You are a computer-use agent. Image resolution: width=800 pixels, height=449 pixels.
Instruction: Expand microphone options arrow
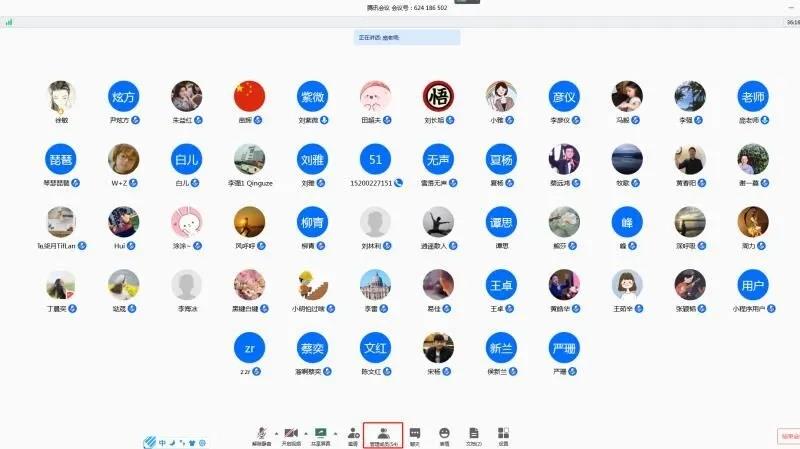[275, 432]
